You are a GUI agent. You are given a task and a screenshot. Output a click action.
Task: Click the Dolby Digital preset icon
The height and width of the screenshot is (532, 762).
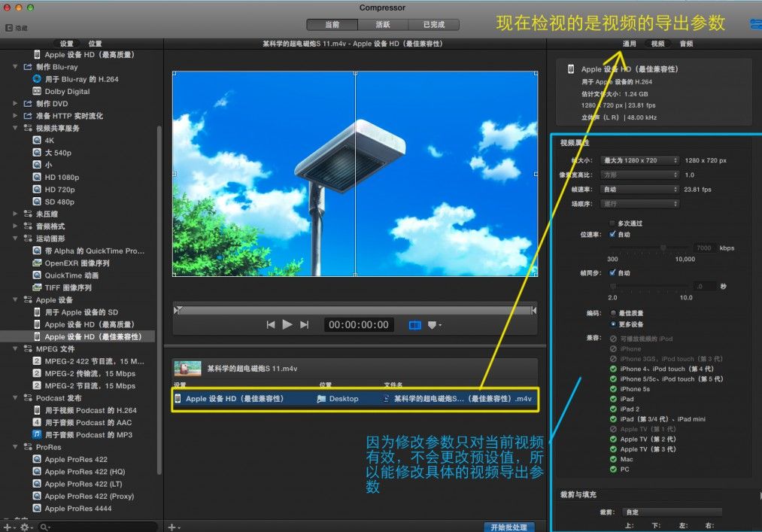point(37,91)
